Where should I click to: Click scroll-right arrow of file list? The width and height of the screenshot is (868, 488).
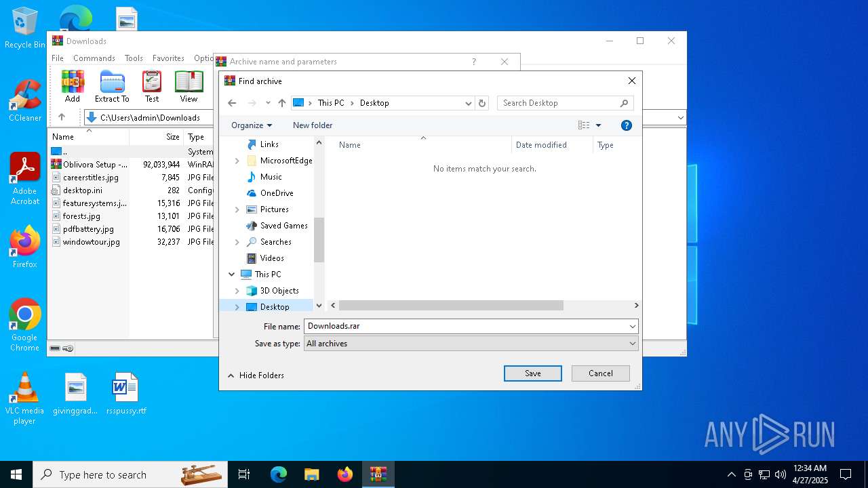tap(636, 306)
